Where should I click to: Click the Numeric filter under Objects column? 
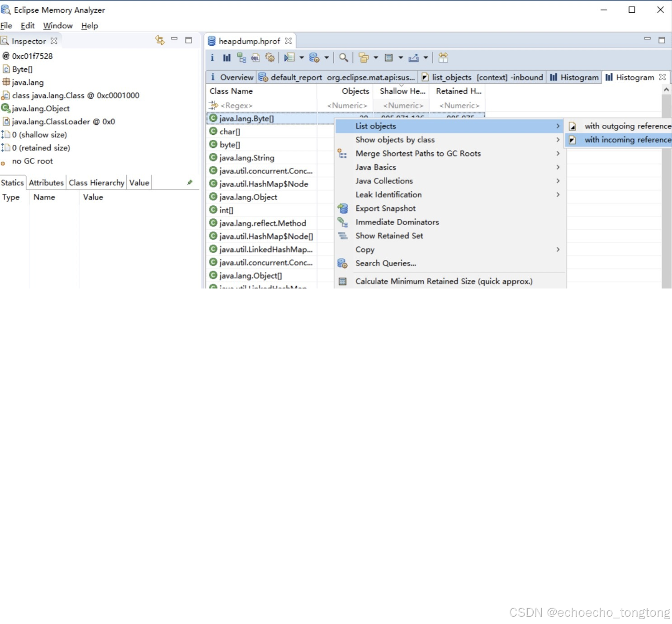(345, 105)
